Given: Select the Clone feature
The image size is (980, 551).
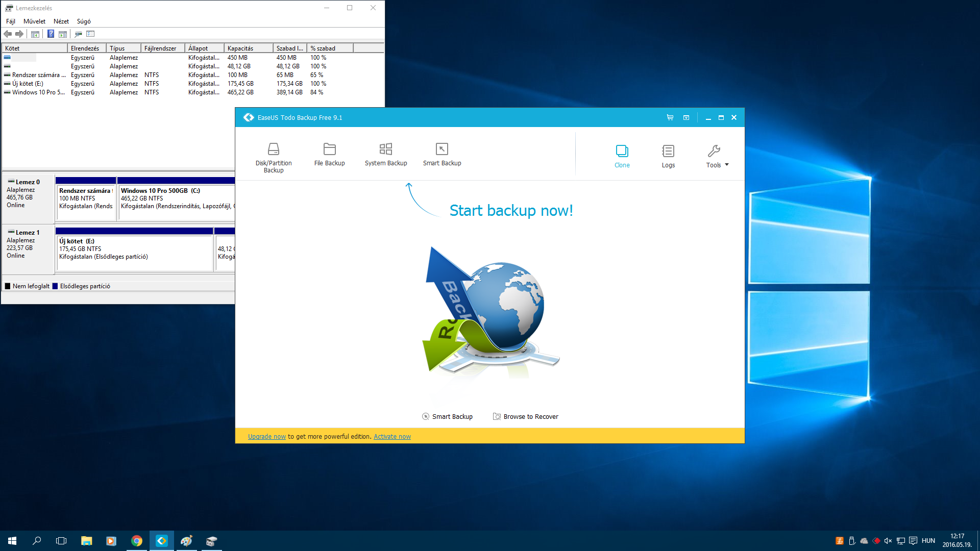Looking at the screenshot, I should point(622,156).
